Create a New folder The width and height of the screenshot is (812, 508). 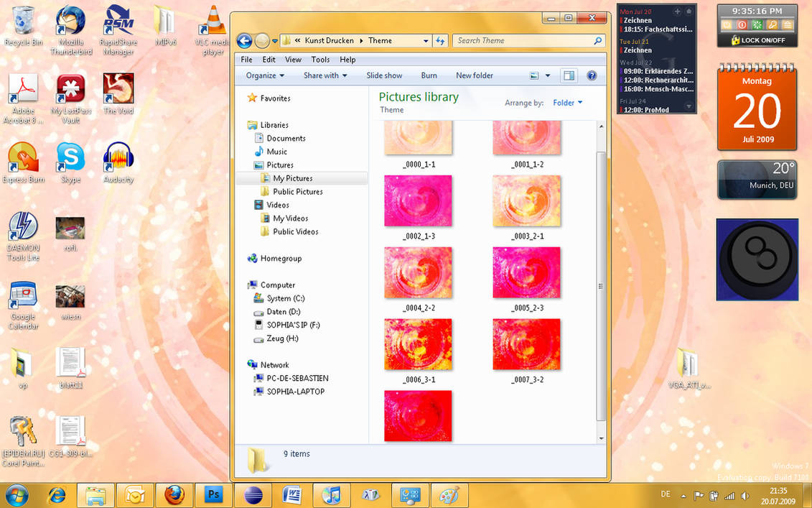point(475,75)
